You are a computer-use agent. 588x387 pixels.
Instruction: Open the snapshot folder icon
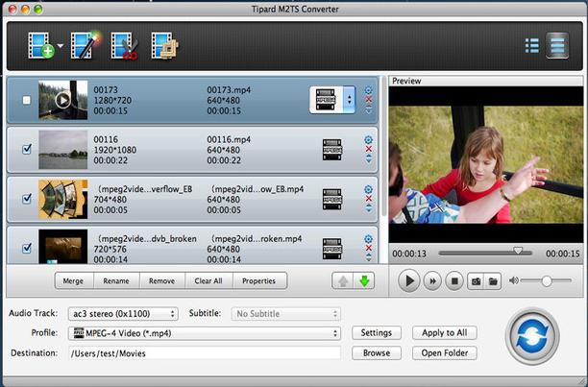point(493,281)
